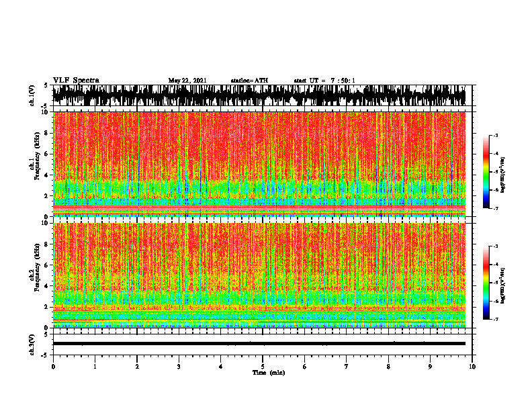532x411 pixels.
Task: Click the "4" tick on the Time axis
Action: (x=221, y=367)
